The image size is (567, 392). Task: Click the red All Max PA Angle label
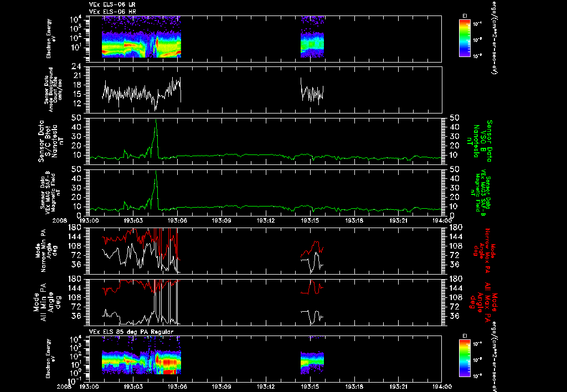(x=483, y=302)
